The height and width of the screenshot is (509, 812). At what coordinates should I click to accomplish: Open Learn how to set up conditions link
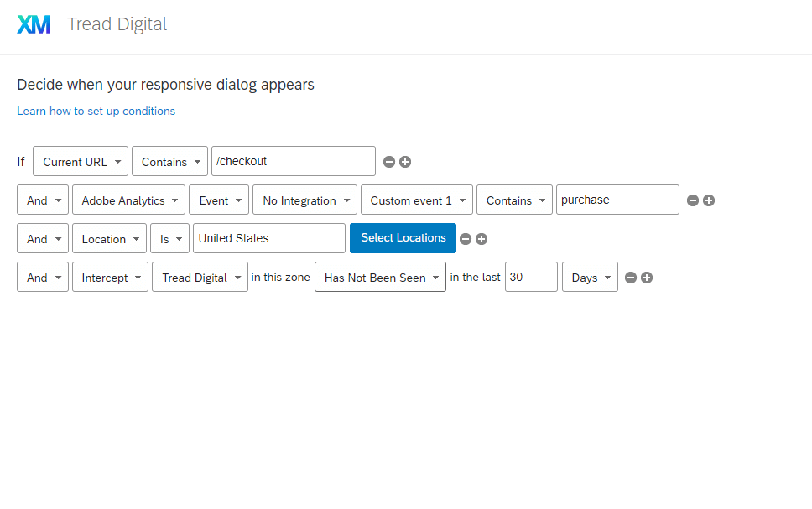click(96, 112)
